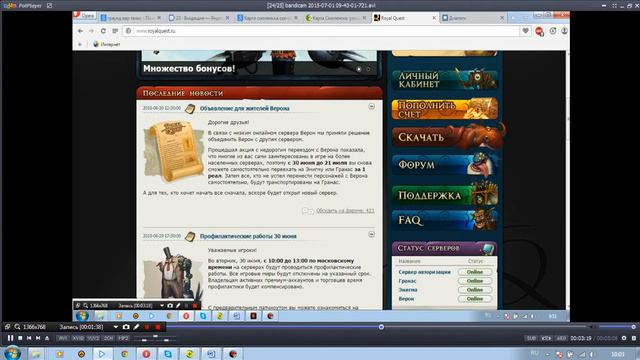Viewport: 640px width, 360px height.
Task: Click the Интернет bookmark bar item
Action: (107, 44)
